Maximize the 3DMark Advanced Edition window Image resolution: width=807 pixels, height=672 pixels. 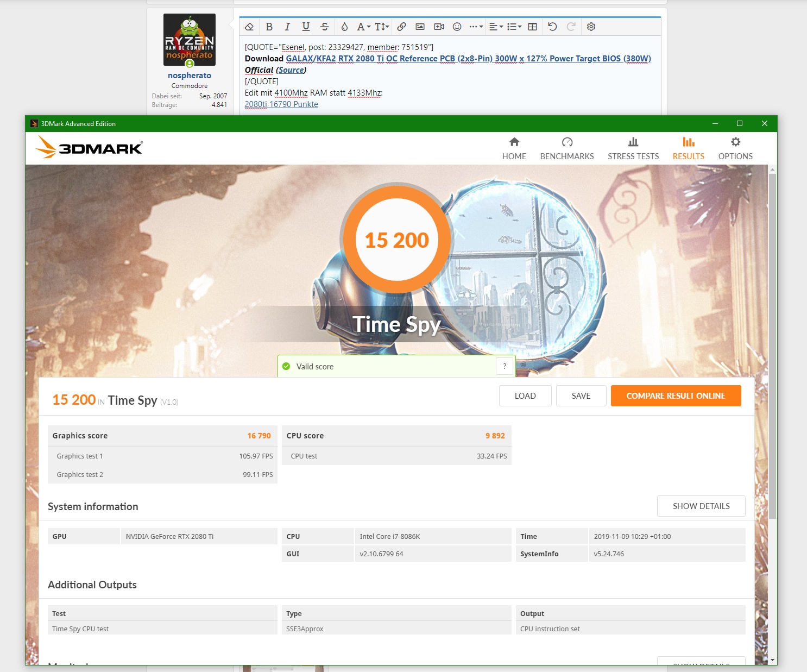[x=740, y=123]
